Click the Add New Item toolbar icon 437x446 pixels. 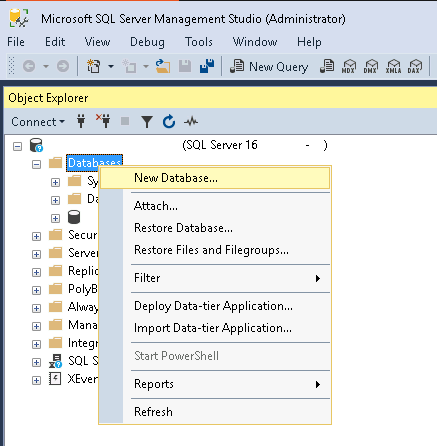point(129,66)
